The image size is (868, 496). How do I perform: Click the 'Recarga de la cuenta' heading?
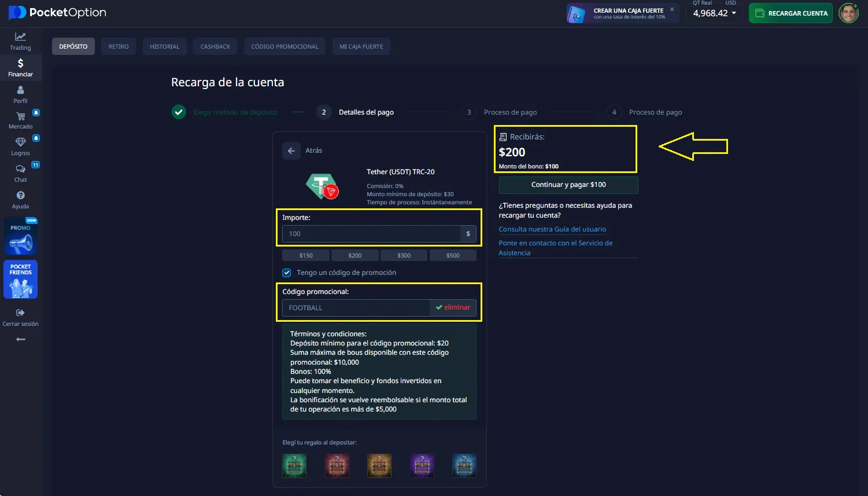point(228,82)
